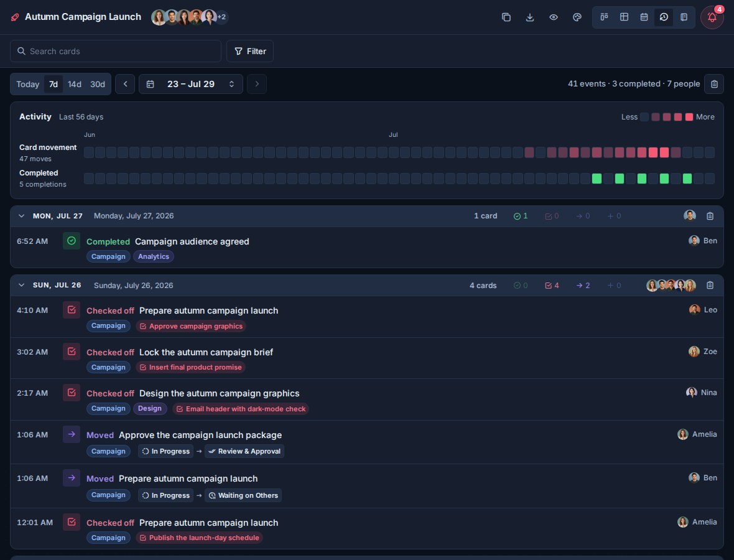Screen dimensions: 734x560
Task: Click Zoe's avatar on 3:02 AM row
Action: tap(694, 351)
